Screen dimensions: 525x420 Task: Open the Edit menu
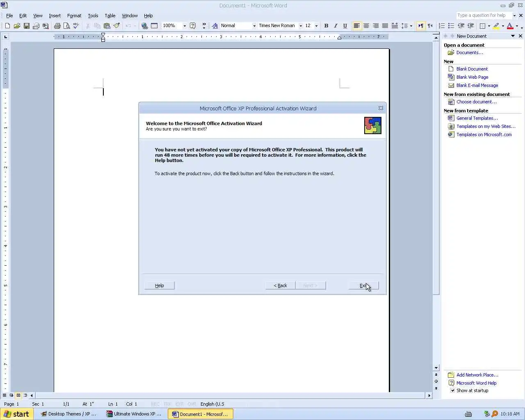coord(23,16)
